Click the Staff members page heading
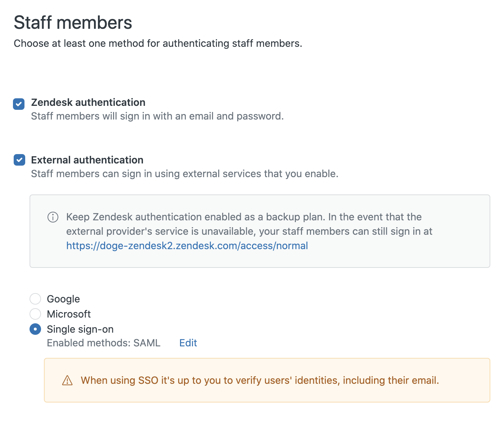504x445 pixels. pos(73,22)
